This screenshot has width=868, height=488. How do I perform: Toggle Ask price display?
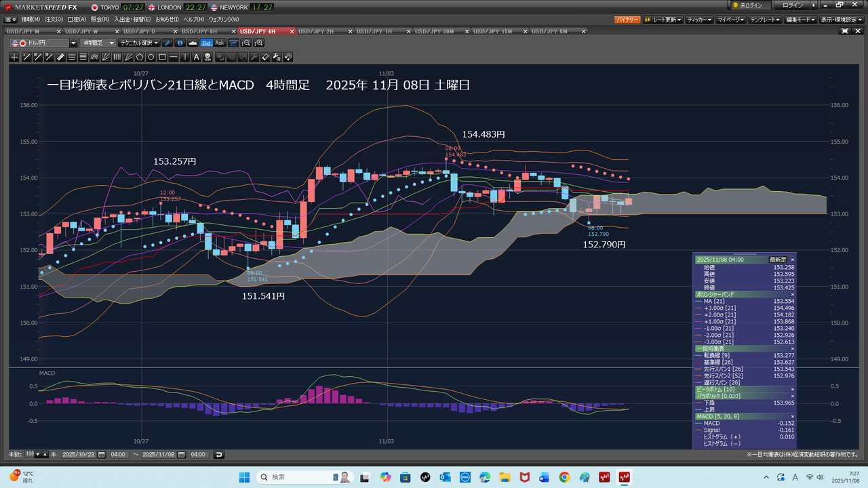pyautogui.click(x=220, y=43)
